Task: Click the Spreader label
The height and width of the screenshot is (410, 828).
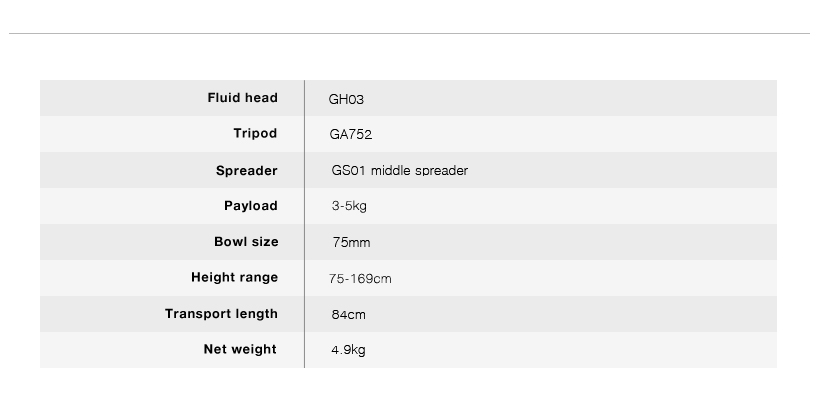Action: coord(247,171)
